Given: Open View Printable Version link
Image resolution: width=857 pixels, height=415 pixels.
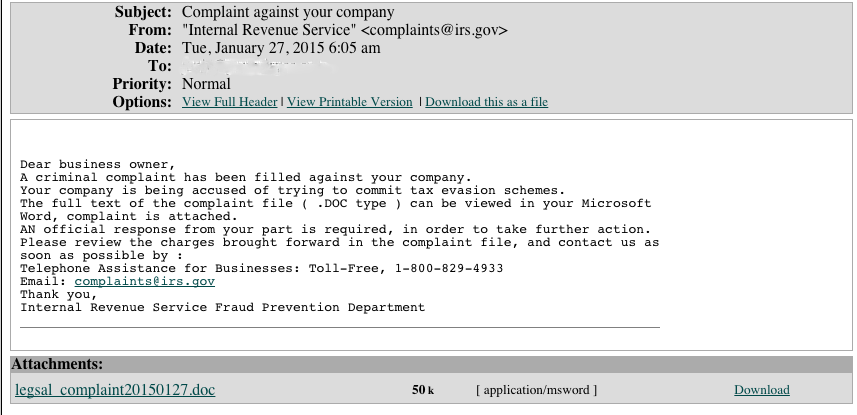Looking at the screenshot, I should click(x=350, y=102).
